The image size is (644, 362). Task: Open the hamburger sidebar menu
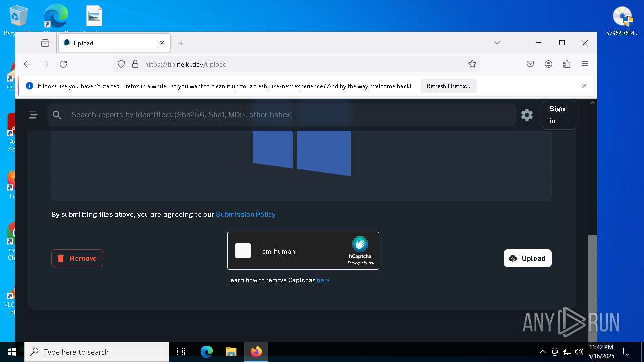[x=33, y=115]
